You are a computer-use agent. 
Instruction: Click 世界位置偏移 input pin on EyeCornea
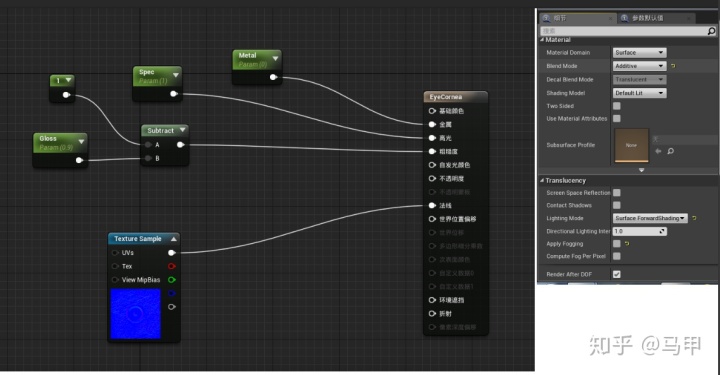click(432, 219)
